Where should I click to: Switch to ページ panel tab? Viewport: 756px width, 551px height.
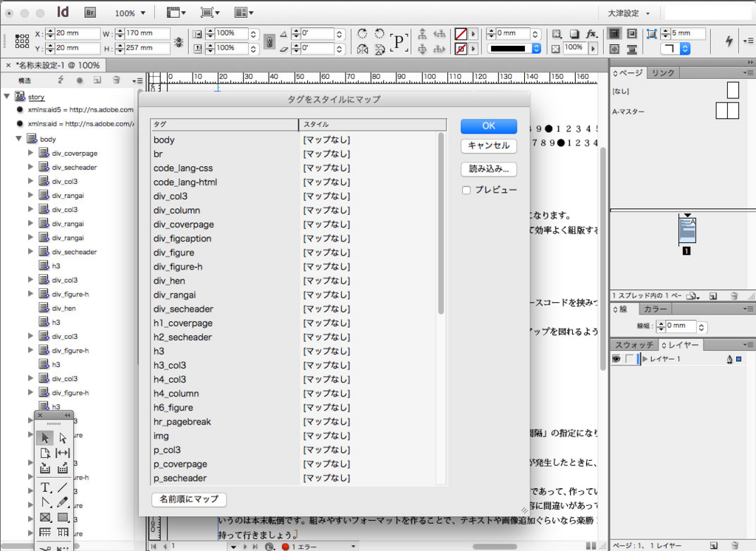[x=628, y=73]
